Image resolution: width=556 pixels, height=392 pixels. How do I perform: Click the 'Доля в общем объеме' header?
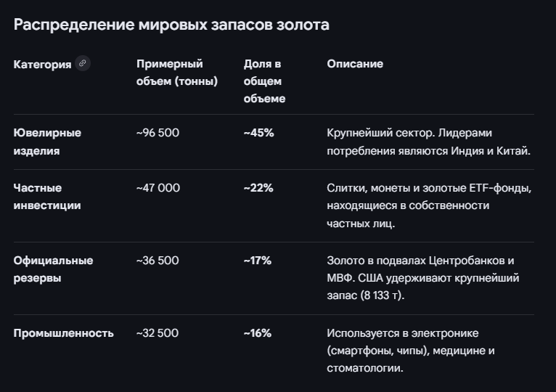tap(265, 81)
